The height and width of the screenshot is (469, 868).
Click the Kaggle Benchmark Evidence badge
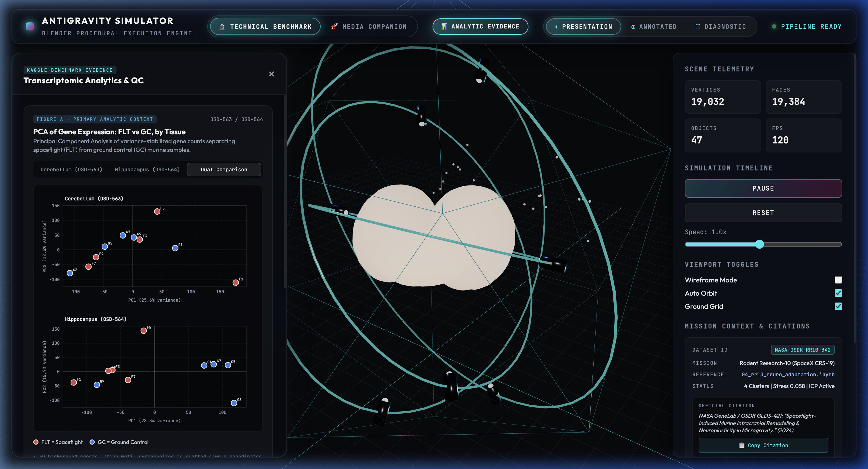pyautogui.click(x=70, y=70)
